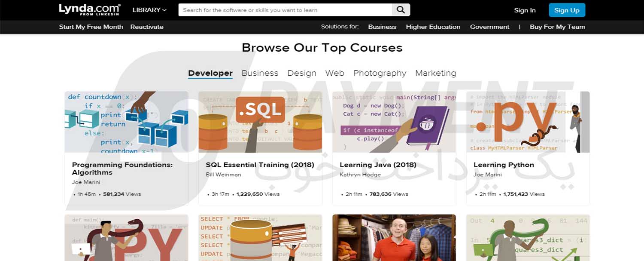Click Joe Marini under Programming Foundations
644x261 pixels.
pyautogui.click(x=86, y=182)
